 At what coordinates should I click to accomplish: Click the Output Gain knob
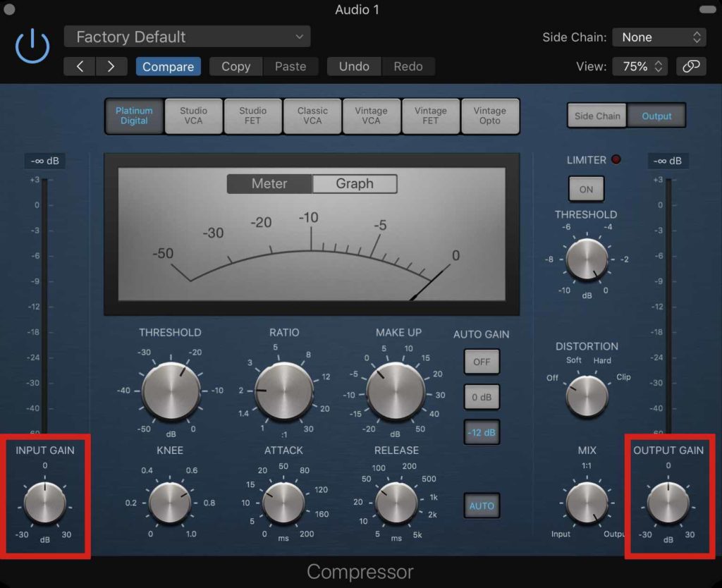click(668, 503)
